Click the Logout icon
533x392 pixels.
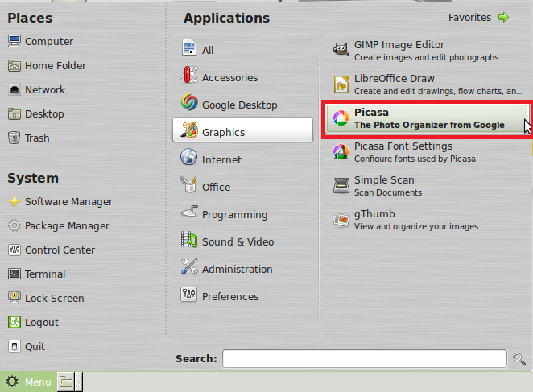pyautogui.click(x=14, y=322)
